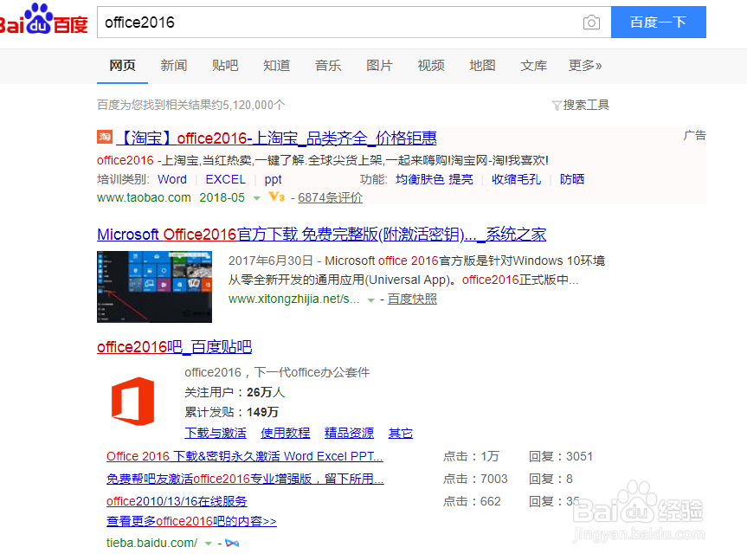Click the 下载与激活 sublink

(216, 433)
